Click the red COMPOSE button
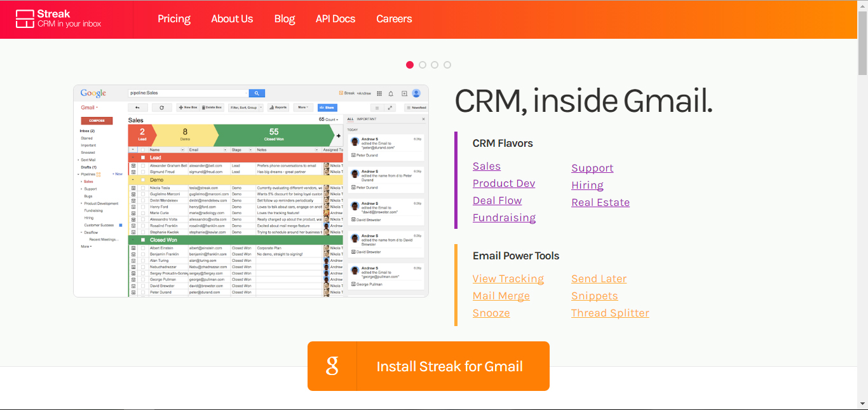 point(97,120)
